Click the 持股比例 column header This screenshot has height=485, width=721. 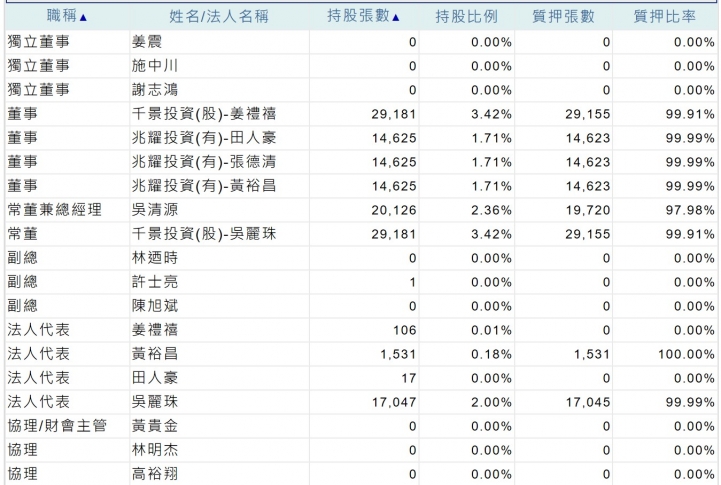(x=466, y=17)
